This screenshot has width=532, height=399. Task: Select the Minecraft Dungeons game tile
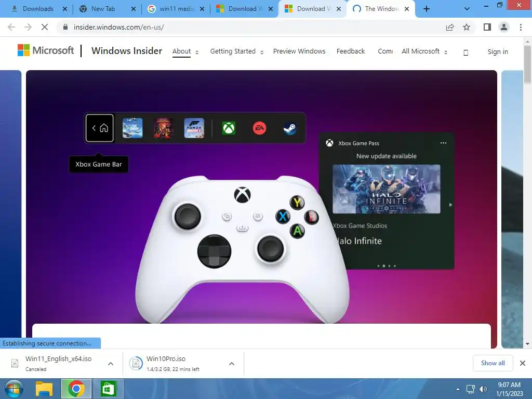(163, 128)
